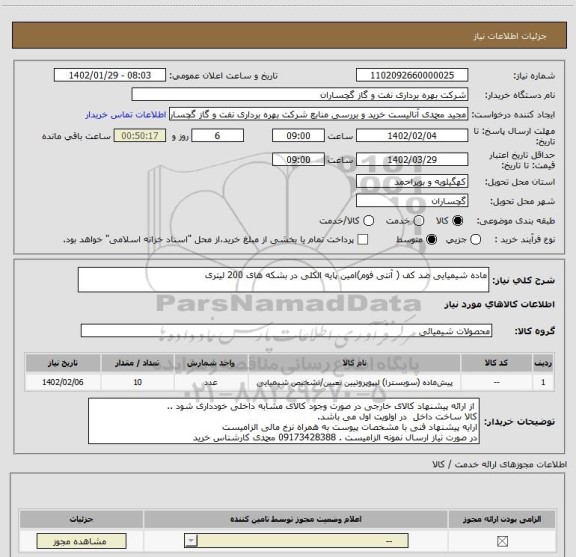Click the جزئیات اطلاعات نیاز title bar
This screenshot has width=576, height=557.
coord(289,36)
